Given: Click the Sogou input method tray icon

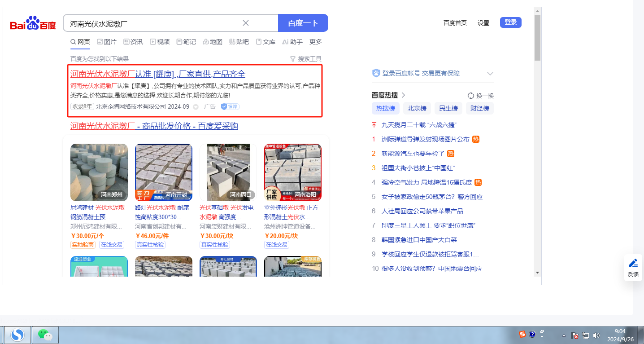Looking at the screenshot, I should (522, 334).
